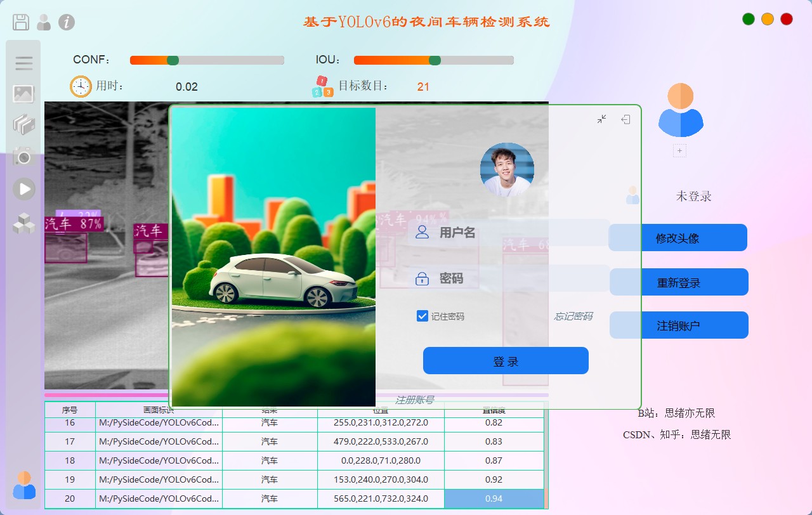Click the 重新登录 button
The width and height of the screenshot is (812, 515).
(x=679, y=282)
